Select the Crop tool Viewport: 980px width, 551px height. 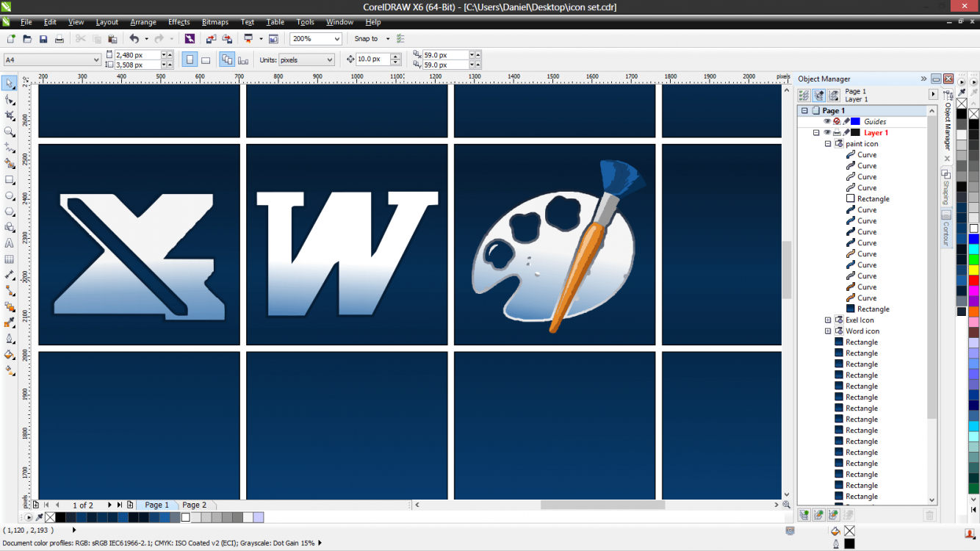(x=10, y=116)
